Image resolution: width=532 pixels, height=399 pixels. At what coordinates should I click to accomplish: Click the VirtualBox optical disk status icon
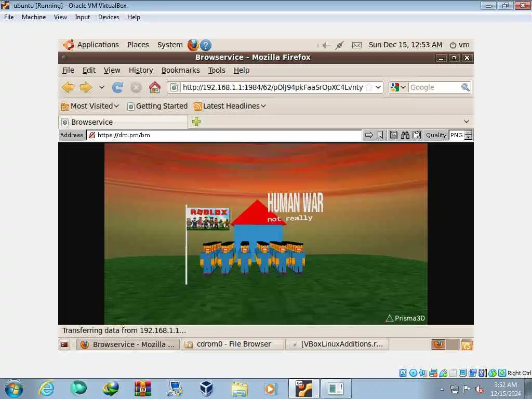(x=413, y=373)
